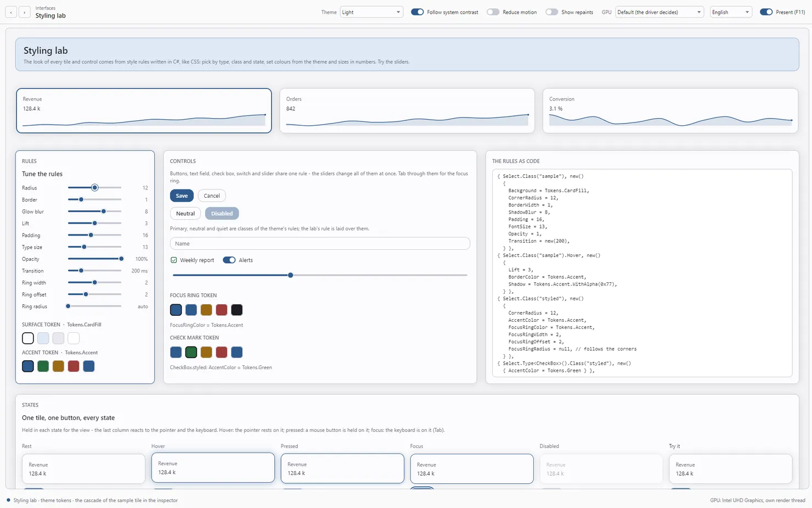Select the amber Check mark token swatch

click(206, 353)
